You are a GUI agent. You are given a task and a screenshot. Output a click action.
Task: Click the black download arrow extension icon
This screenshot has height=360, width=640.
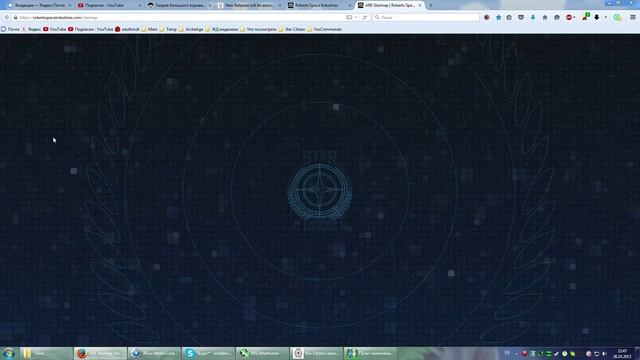click(x=597, y=18)
